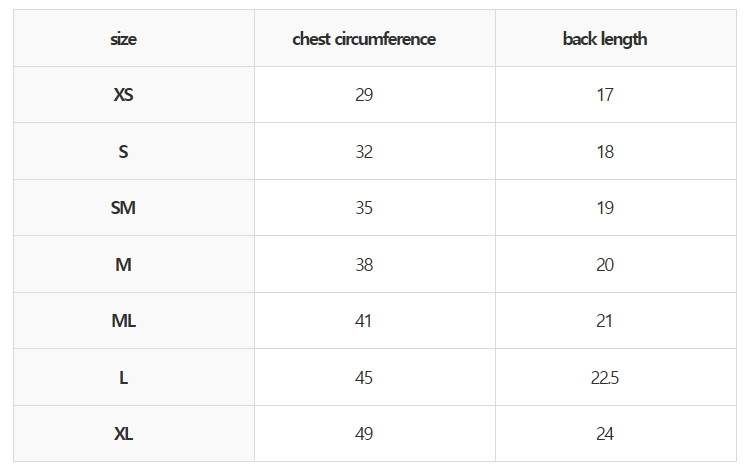
Task: Click chest circumference value 29
Action: tap(364, 95)
